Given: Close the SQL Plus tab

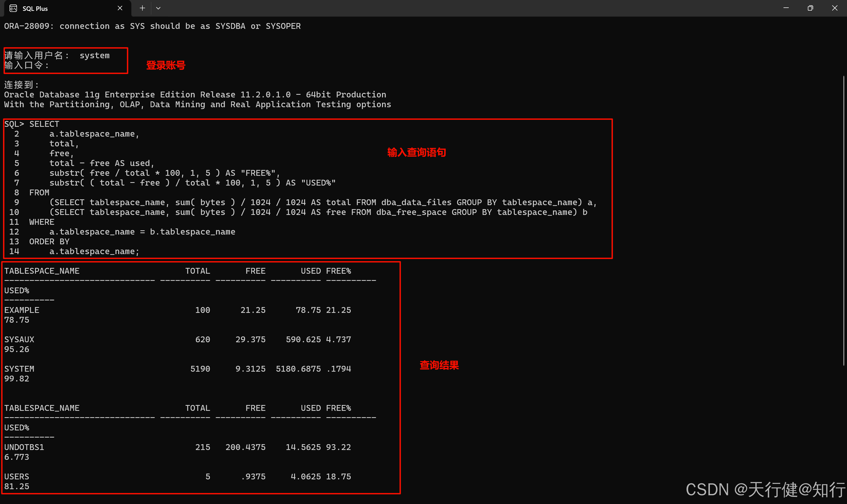Looking at the screenshot, I should (x=120, y=8).
